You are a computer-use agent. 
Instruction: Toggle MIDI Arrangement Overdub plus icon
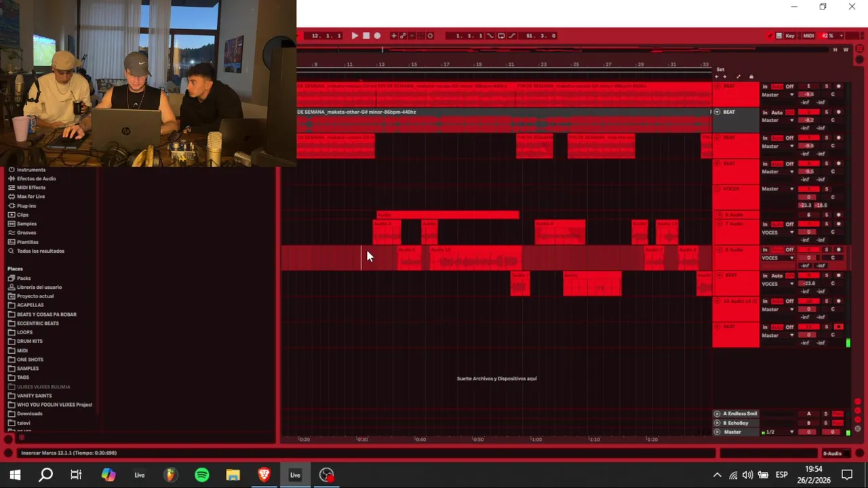(393, 36)
